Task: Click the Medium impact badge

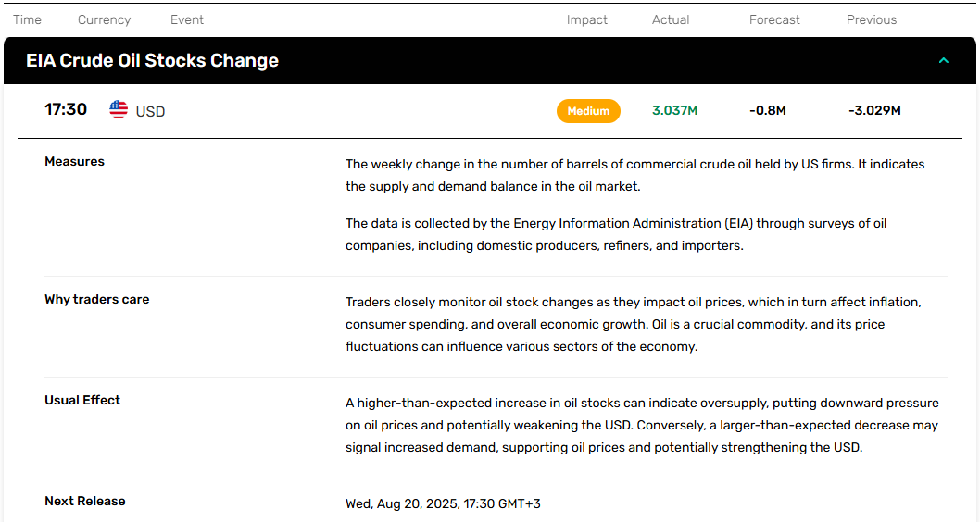Action: pos(588,111)
